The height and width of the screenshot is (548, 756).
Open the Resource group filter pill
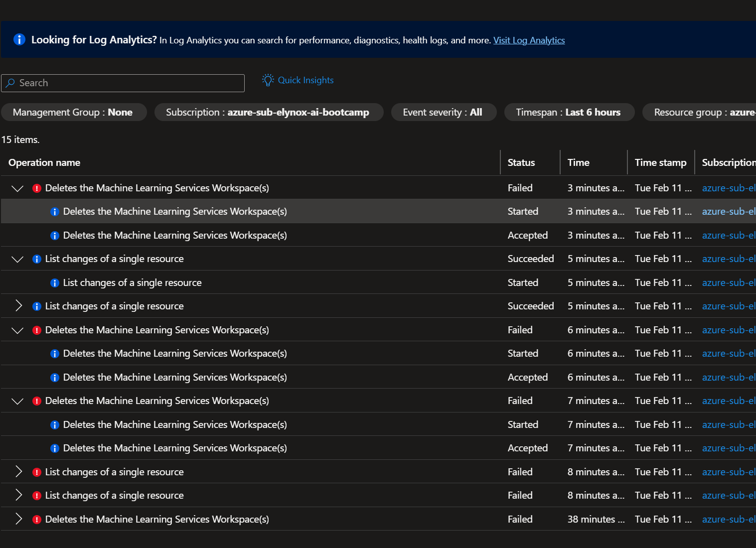700,112
